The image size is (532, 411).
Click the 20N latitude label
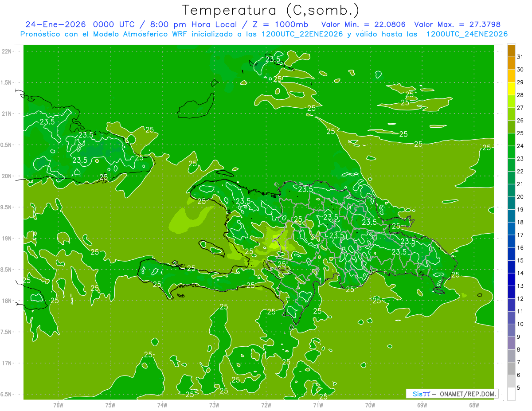click(8, 176)
